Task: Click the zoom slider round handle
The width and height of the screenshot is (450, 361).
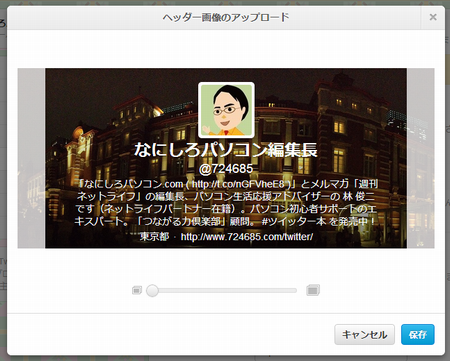Action: point(152,290)
